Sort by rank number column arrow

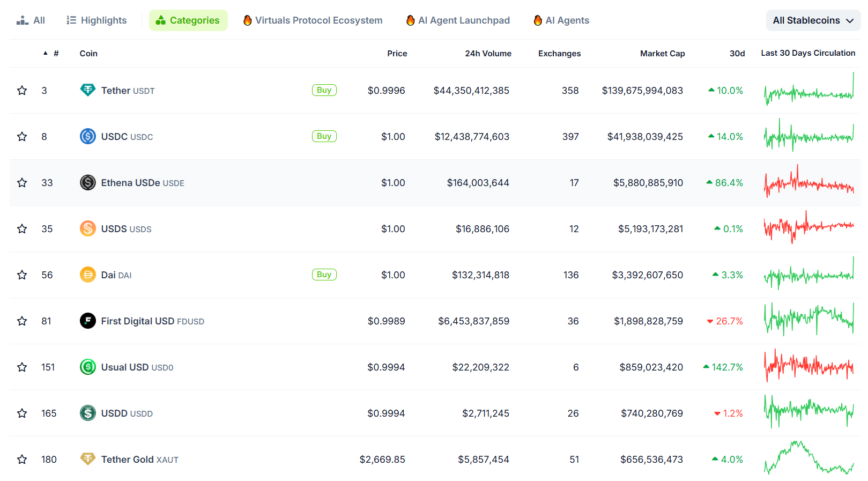click(46, 53)
